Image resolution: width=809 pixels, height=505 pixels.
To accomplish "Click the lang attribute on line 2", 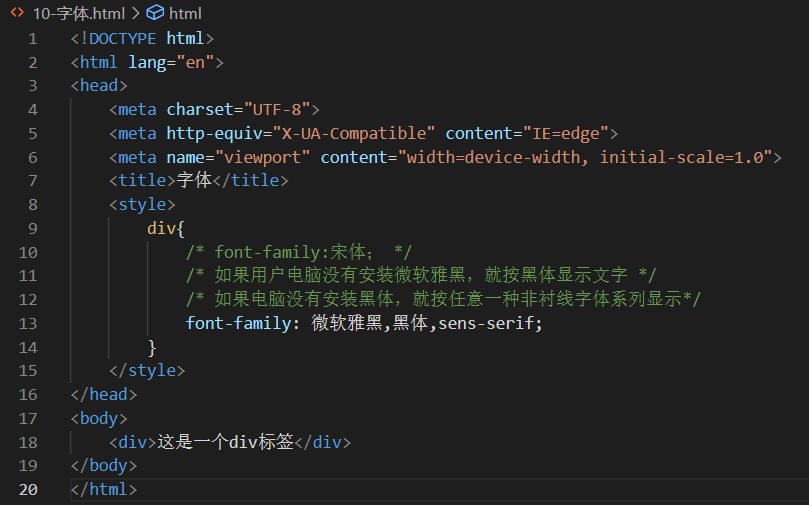I will tap(147, 63).
